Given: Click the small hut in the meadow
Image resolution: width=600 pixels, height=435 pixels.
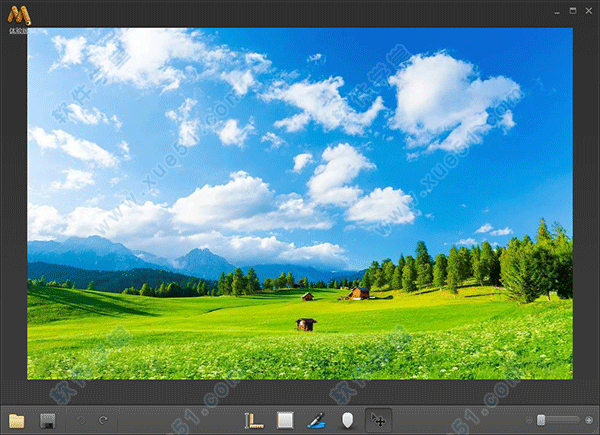Looking at the screenshot, I should pyautogui.click(x=306, y=324).
